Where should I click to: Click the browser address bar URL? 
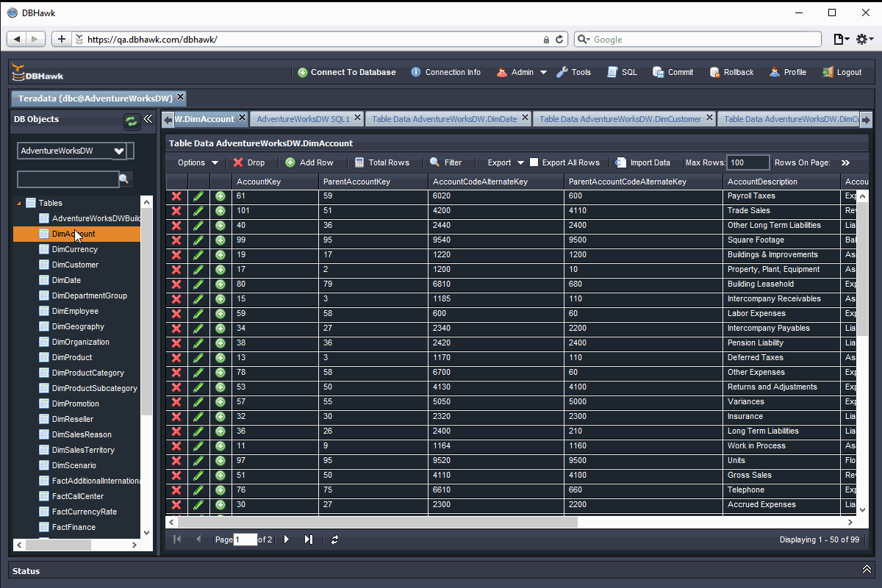(152, 40)
